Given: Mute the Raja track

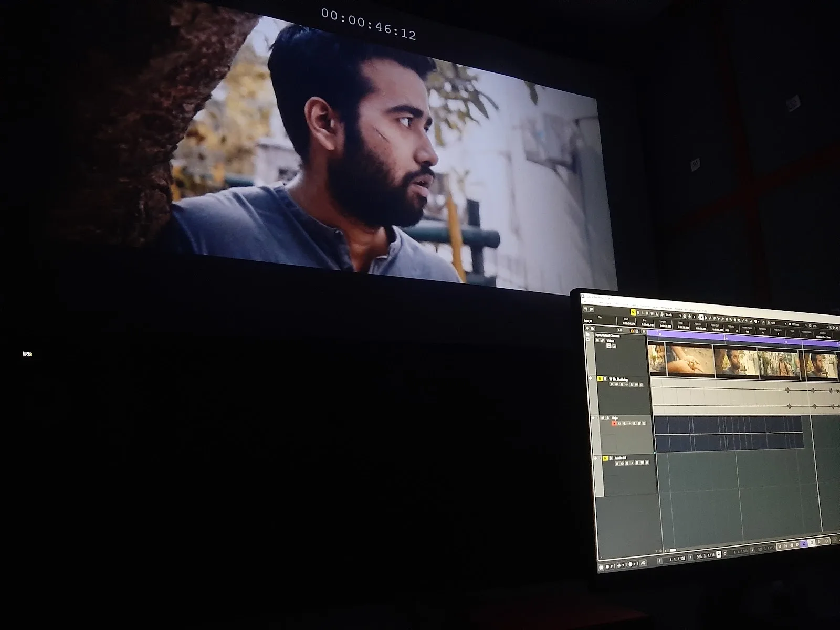Looking at the screenshot, I should point(603,418).
